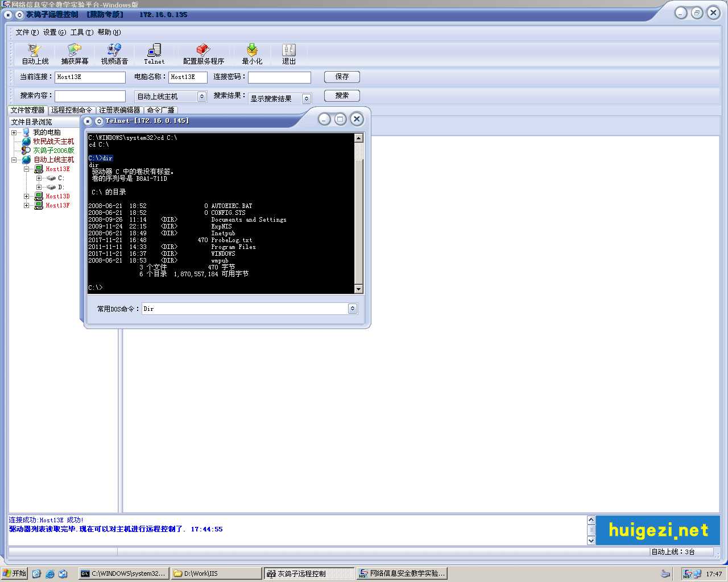Image resolution: width=728 pixels, height=582 pixels.
Task: Expand the 我的电脑 tree node
Action: pos(14,132)
